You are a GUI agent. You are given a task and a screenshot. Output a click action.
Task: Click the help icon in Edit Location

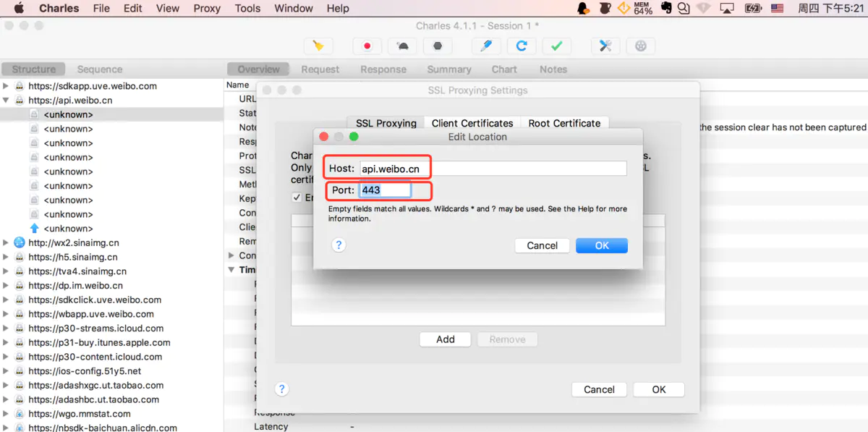point(338,245)
